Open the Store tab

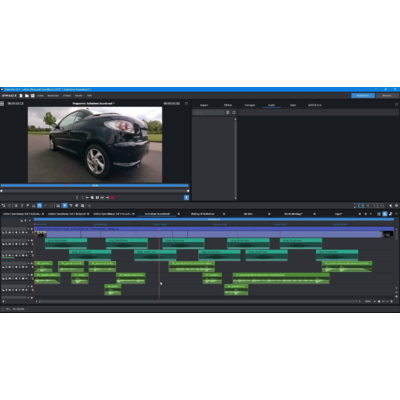pyautogui.click(x=293, y=105)
